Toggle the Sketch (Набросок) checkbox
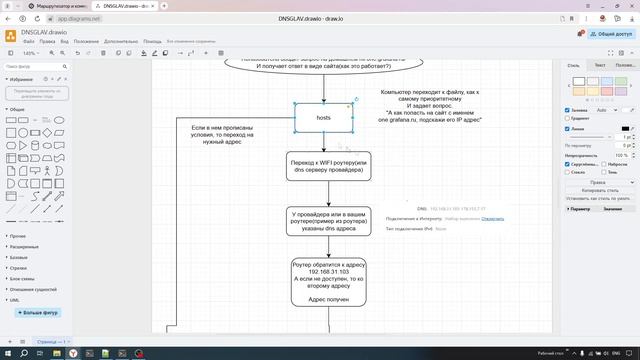The height and width of the screenshot is (360, 640). [x=604, y=164]
